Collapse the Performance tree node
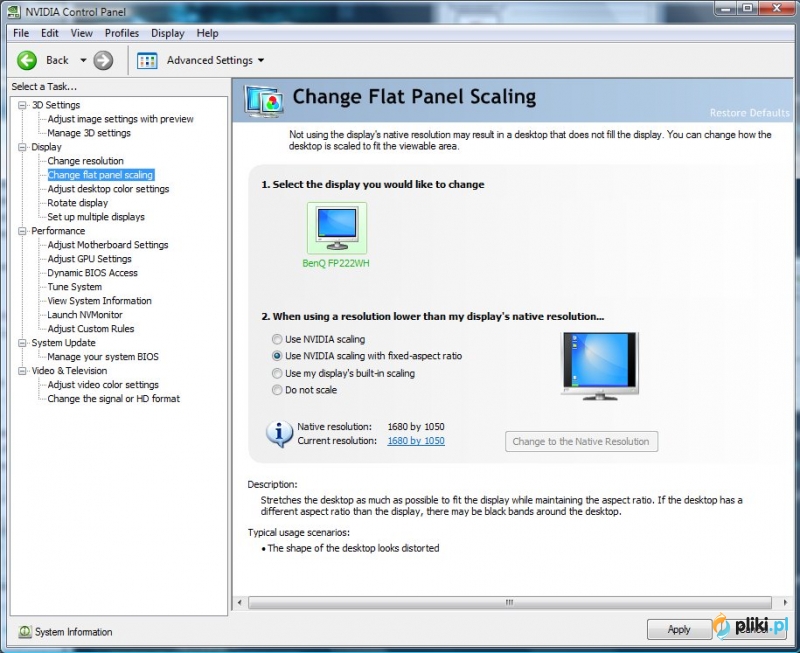 tap(22, 231)
